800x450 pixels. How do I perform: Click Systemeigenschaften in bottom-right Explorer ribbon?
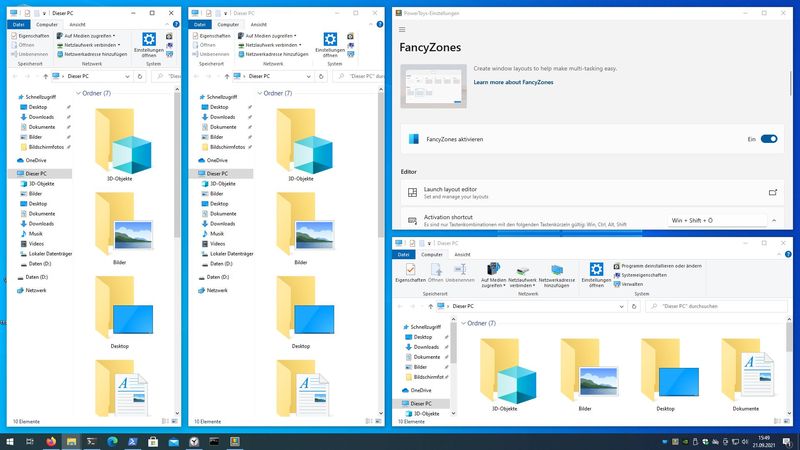[x=640, y=275]
